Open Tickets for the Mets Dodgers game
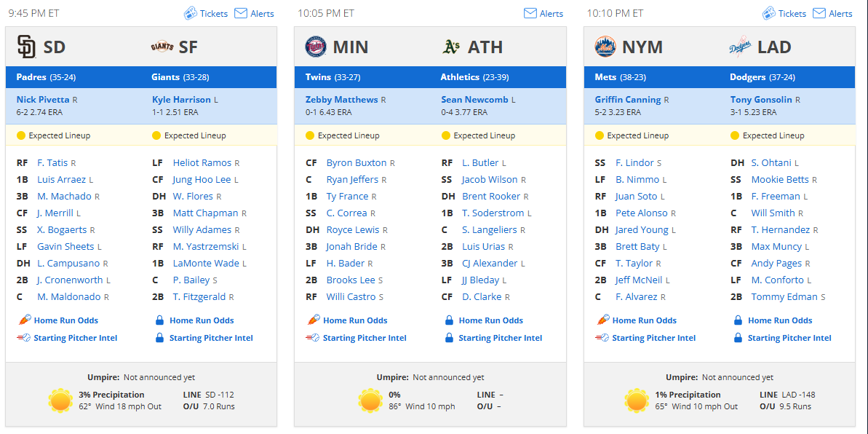This screenshot has width=868, height=434. pyautogui.click(x=784, y=13)
